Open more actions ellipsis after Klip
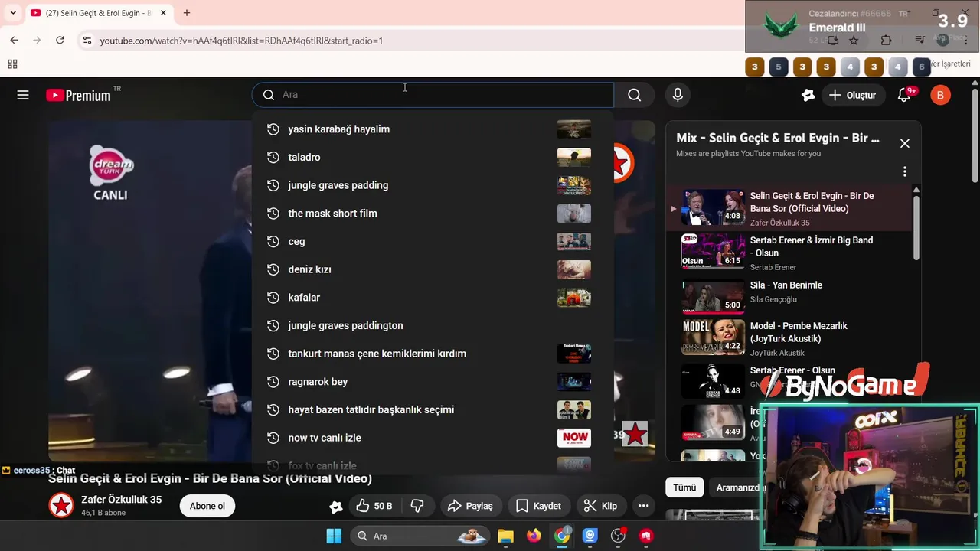Screen dimensions: 980x551 tap(643, 506)
